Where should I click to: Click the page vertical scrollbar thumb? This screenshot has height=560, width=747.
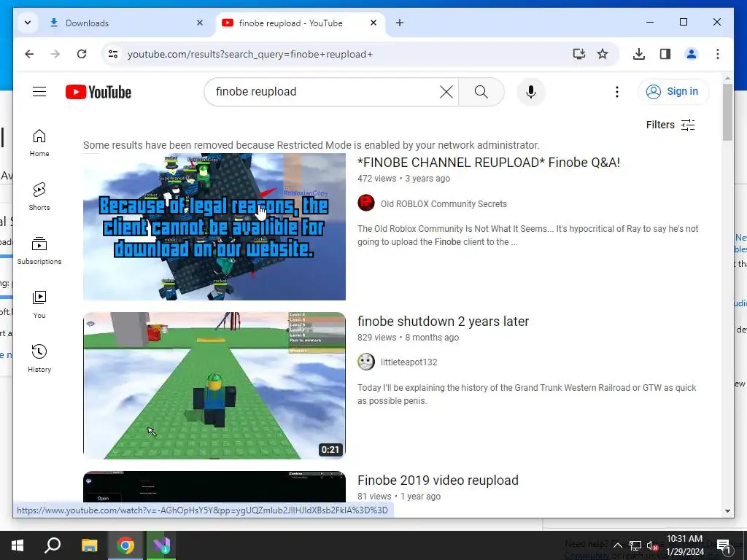(x=727, y=112)
